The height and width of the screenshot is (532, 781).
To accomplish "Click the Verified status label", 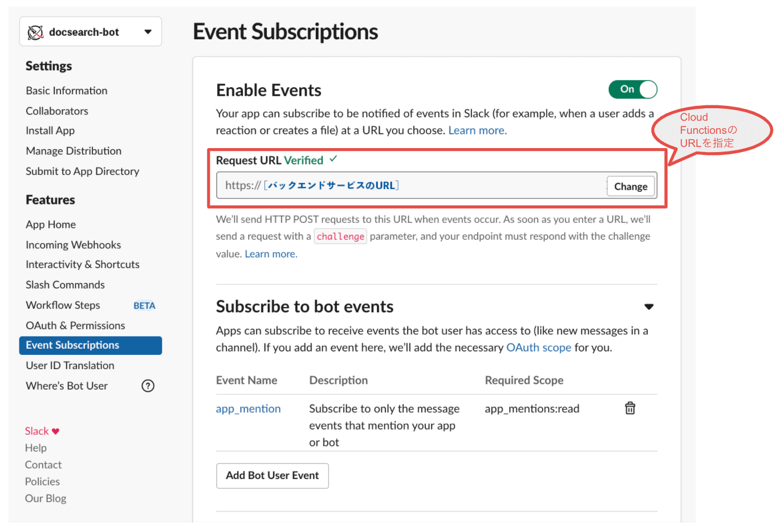I will pyautogui.click(x=304, y=161).
